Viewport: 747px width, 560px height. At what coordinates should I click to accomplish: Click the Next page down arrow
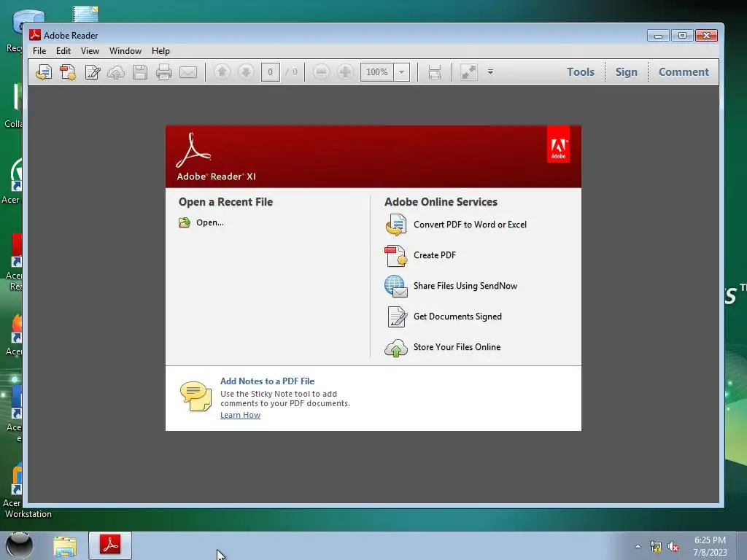pyautogui.click(x=246, y=72)
